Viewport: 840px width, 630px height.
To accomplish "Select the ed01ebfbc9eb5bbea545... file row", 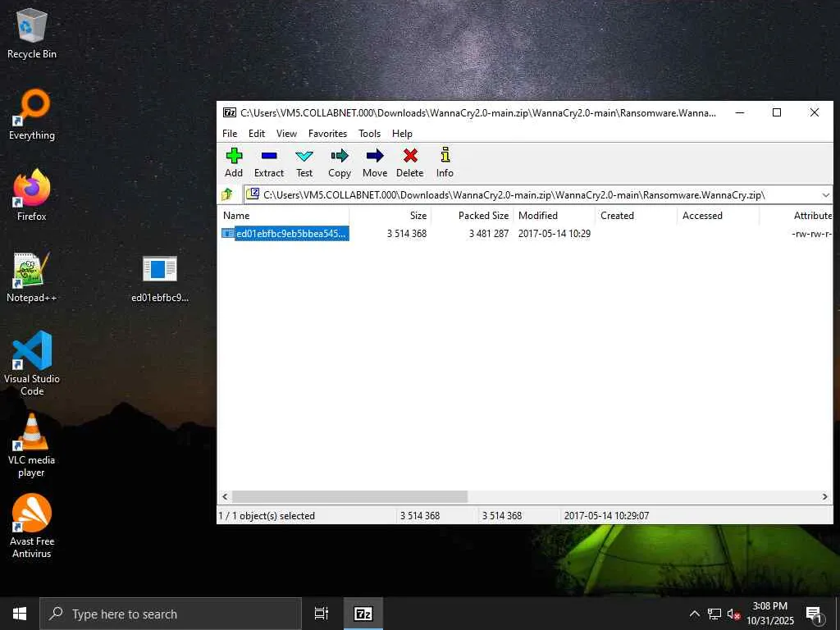I will [285, 234].
